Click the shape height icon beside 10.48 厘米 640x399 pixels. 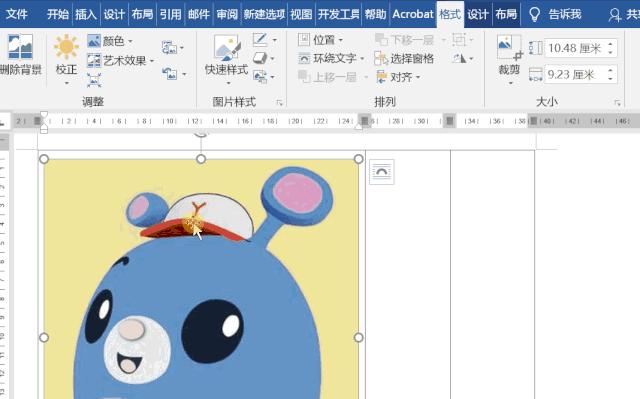(x=536, y=48)
